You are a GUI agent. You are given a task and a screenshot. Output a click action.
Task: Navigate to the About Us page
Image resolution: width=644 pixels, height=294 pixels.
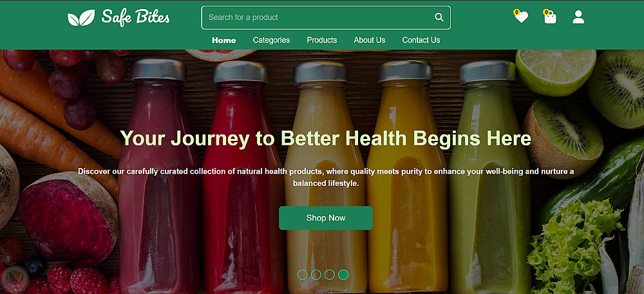[370, 40]
